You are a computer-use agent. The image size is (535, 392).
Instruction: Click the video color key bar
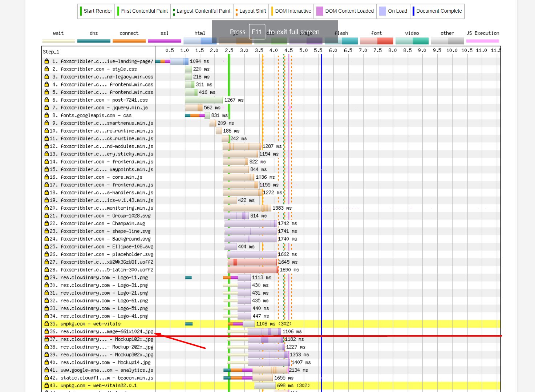click(412, 41)
